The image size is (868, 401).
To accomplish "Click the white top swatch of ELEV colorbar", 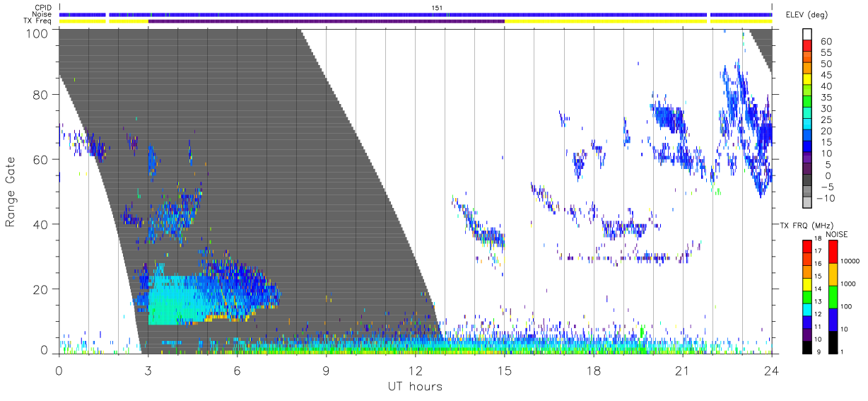I will tap(807, 34).
